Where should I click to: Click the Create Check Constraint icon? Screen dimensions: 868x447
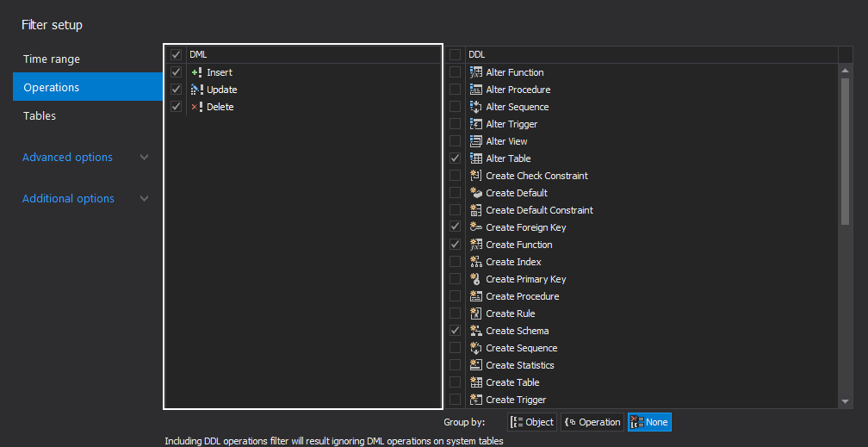point(475,176)
